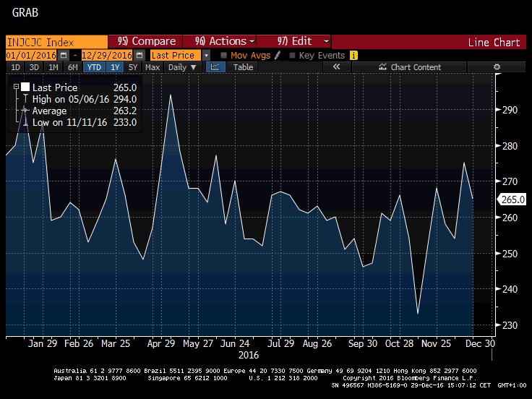532x399 pixels.
Task: Enable the Key Events checkbox
Action: tap(292, 55)
